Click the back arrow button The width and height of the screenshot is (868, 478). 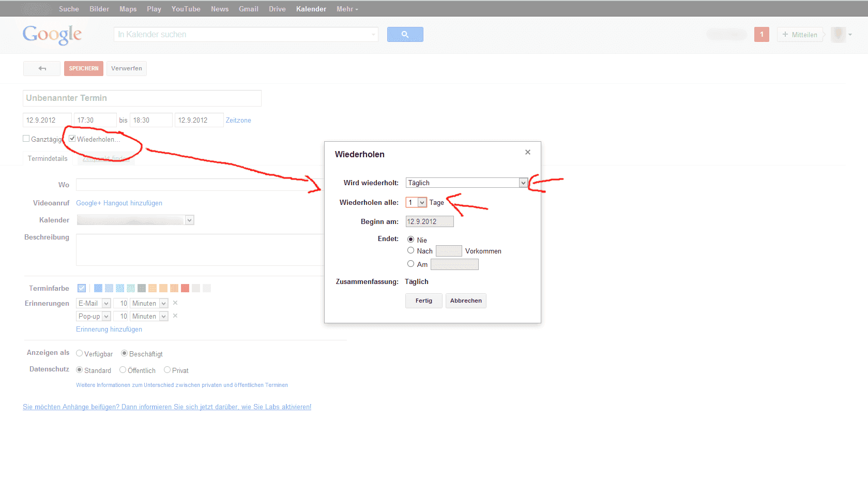click(x=42, y=68)
